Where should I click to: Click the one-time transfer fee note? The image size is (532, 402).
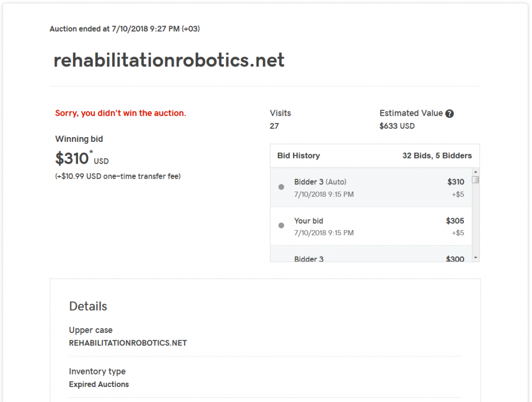[118, 177]
